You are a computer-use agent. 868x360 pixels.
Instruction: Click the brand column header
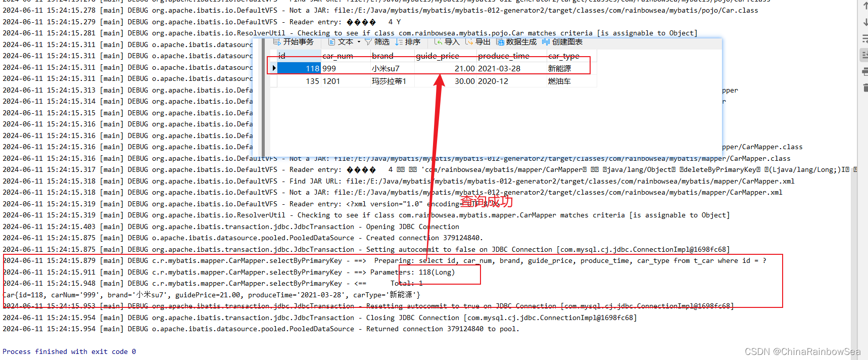pyautogui.click(x=393, y=56)
